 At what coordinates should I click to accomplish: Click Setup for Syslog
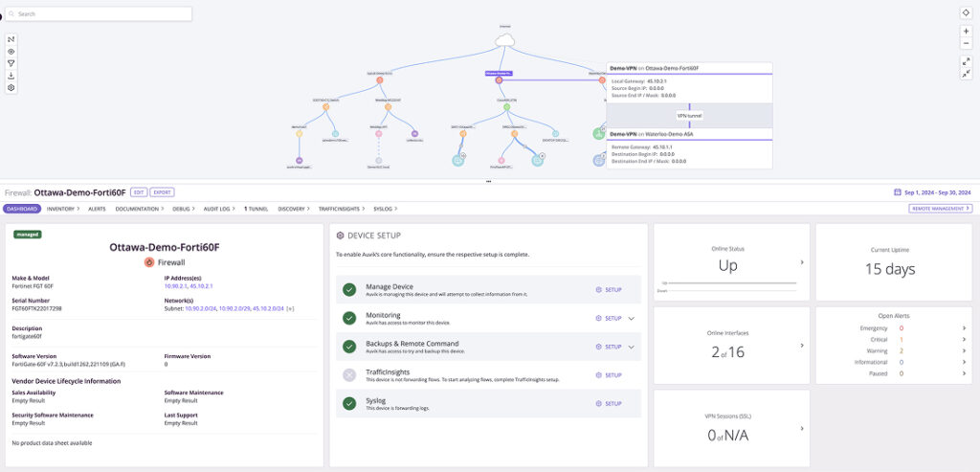[x=609, y=403]
